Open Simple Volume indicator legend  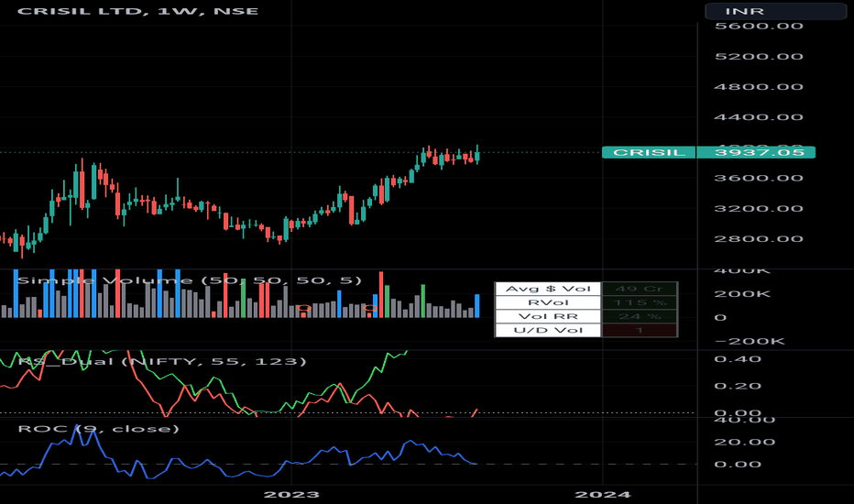pyautogui.click(x=190, y=280)
